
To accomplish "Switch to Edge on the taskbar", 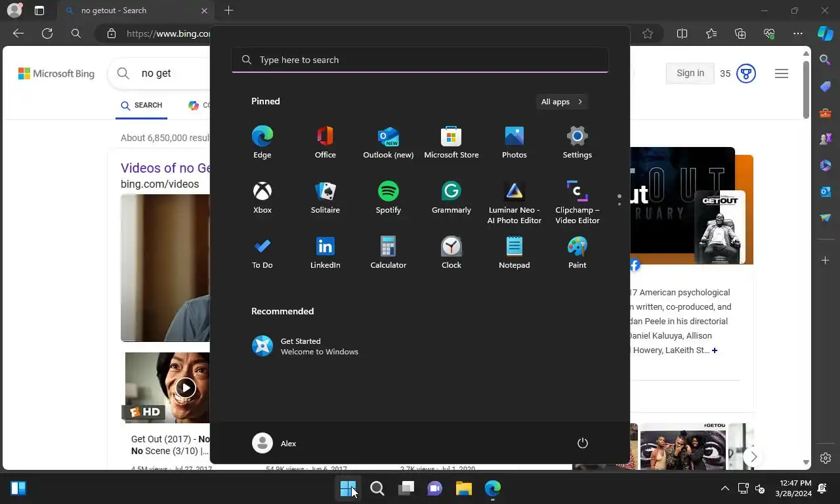I will tap(492, 488).
